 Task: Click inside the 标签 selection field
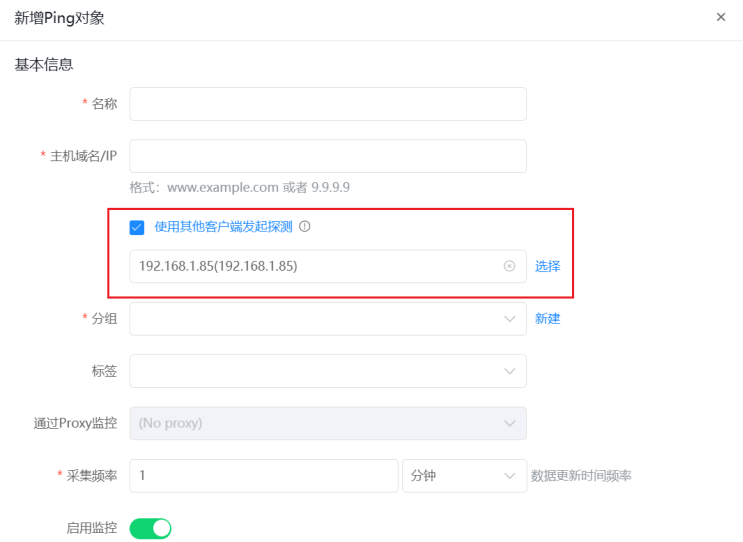click(328, 371)
